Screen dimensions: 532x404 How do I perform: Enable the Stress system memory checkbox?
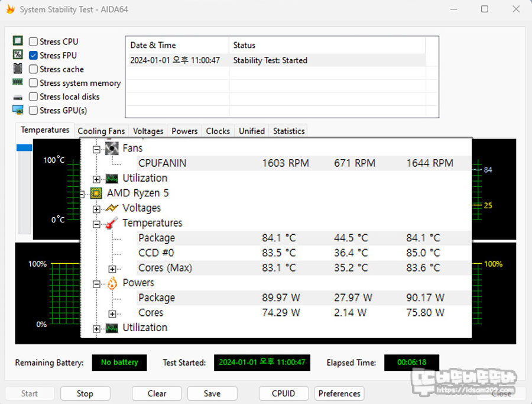point(33,83)
